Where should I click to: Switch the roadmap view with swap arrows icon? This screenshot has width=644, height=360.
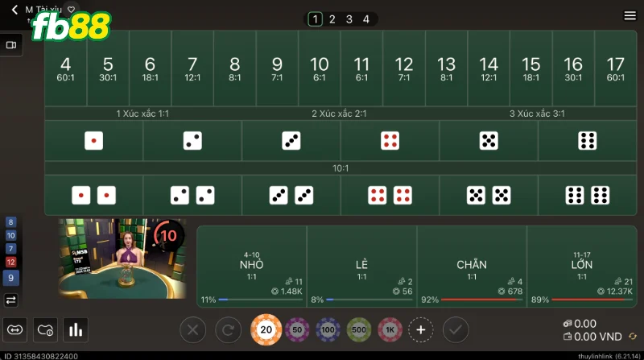coord(11,300)
